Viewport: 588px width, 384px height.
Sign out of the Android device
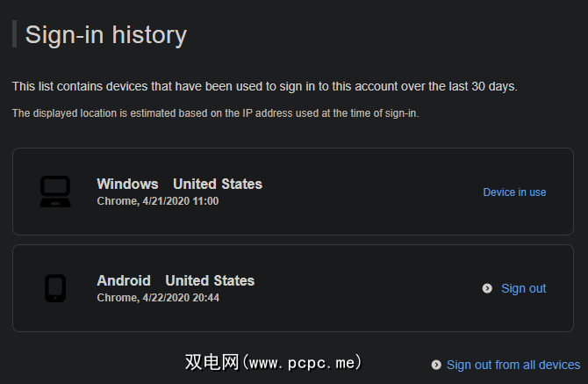point(523,288)
